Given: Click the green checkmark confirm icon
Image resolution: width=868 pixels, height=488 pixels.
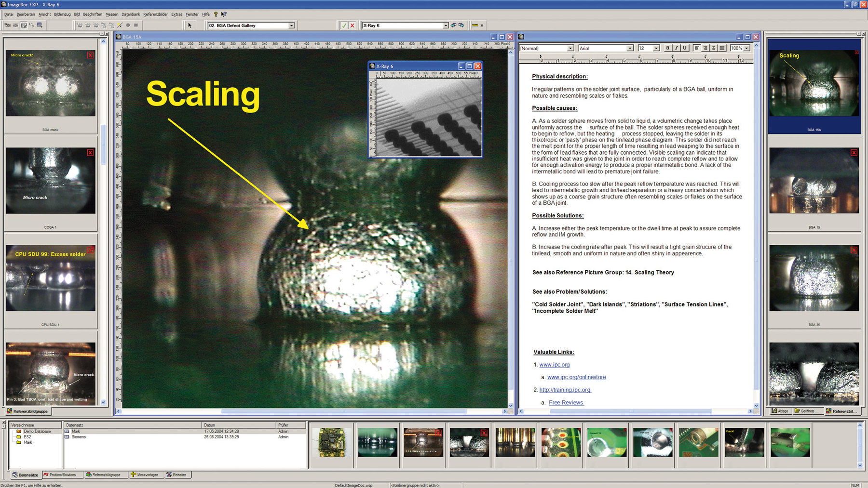Looking at the screenshot, I should click(344, 26).
